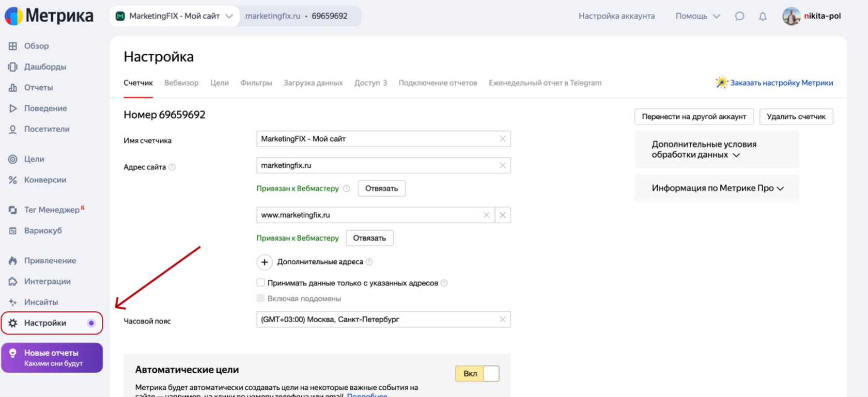Clear the counter name field with X
The image size is (868, 397).
point(503,139)
